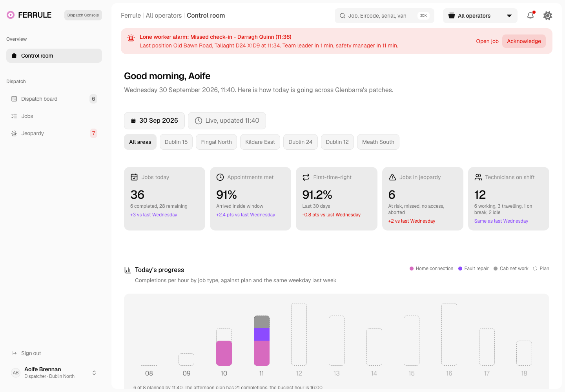The width and height of the screenshot is (565, 392).
Task: Filter by Dublin 15 area
Action: 176,142
